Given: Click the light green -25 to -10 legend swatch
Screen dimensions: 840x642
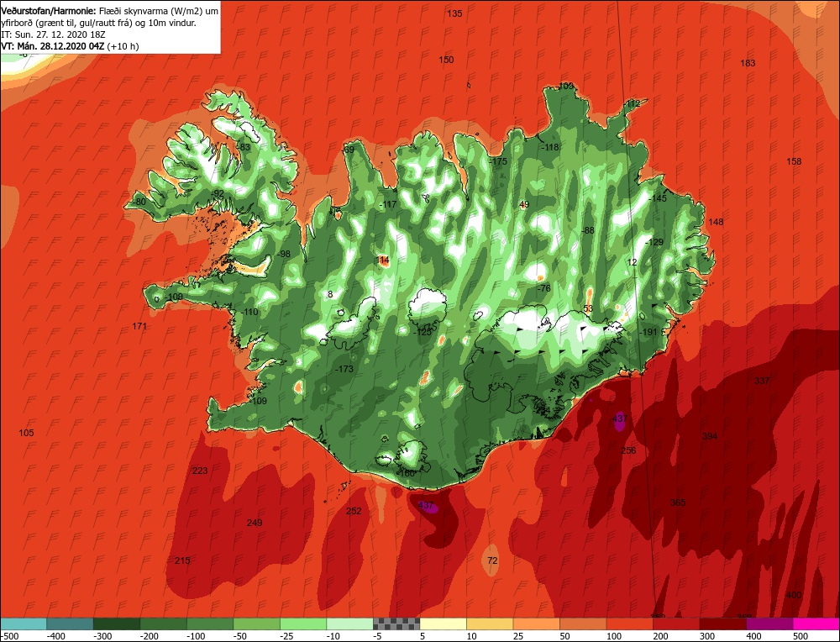Looking at the screenshot, I should 303,624.
